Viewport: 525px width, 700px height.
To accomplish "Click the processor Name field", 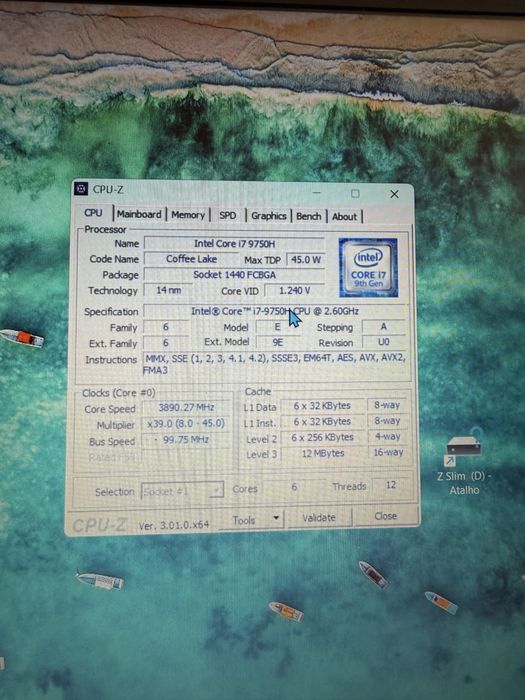I will point(234,244).
